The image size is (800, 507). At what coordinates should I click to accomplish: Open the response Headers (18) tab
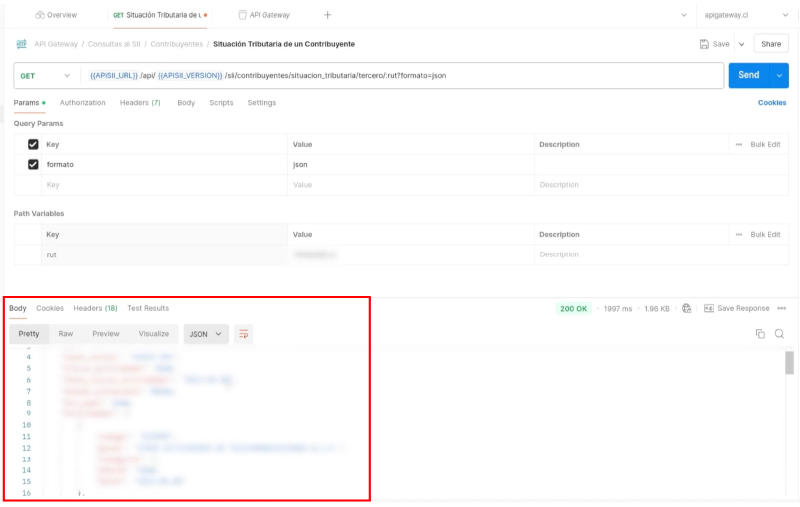click(95, 309)
